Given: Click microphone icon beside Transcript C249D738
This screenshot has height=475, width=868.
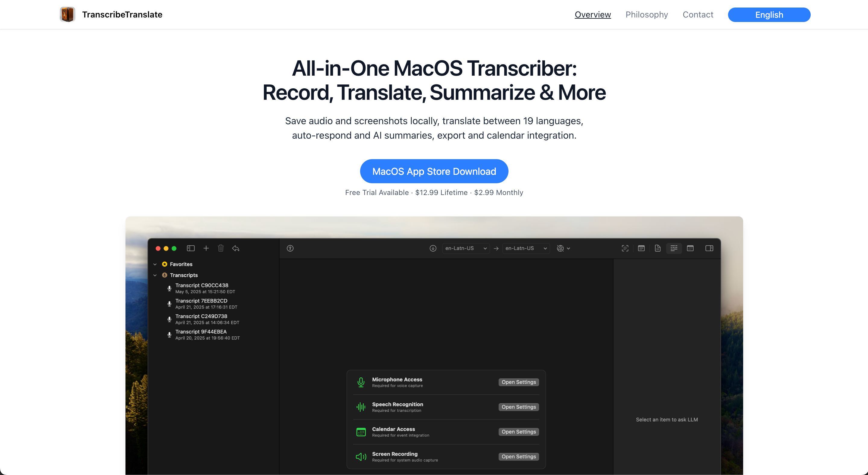Looking at the screenshot, I should pyautogui.click(x=169, y=319).
